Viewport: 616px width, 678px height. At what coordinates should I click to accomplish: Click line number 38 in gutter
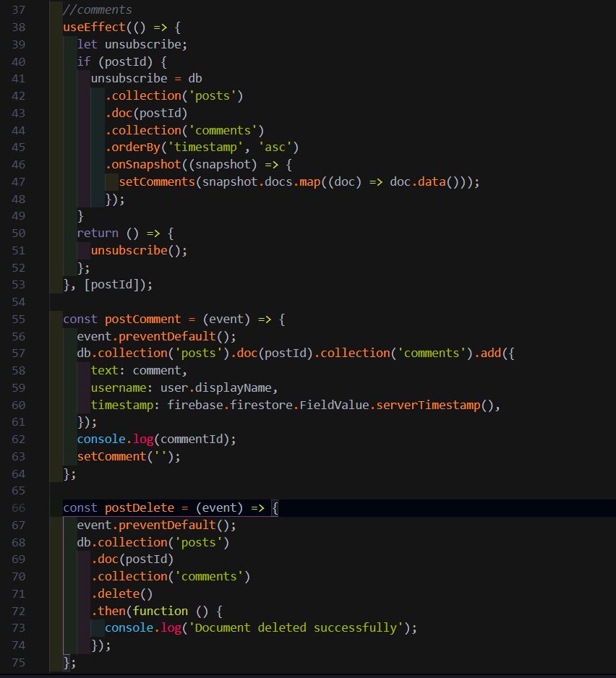point(18,27)
